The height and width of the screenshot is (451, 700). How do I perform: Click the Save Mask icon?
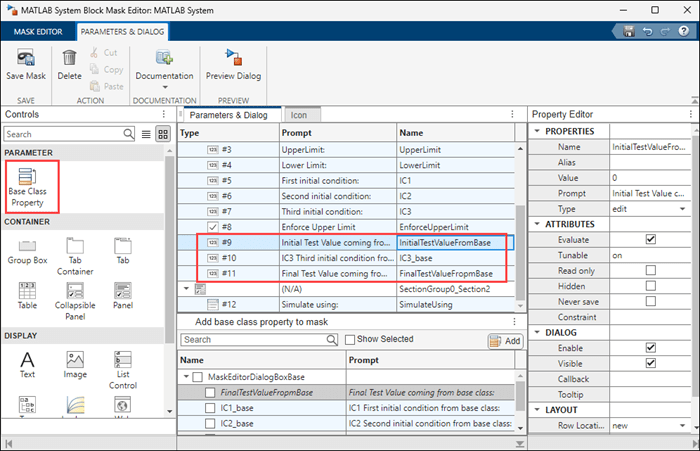pos(26,58)
